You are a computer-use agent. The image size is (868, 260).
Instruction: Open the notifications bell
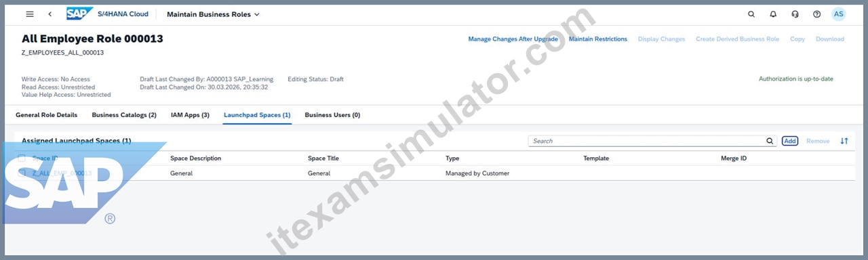773,14
